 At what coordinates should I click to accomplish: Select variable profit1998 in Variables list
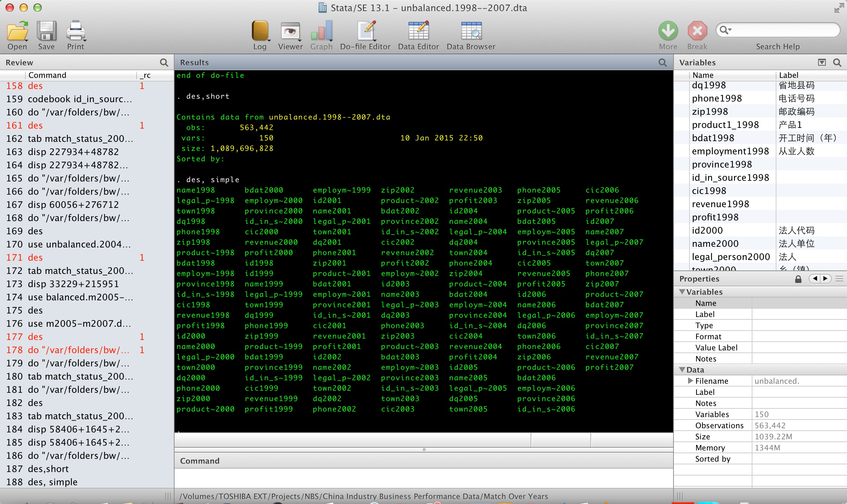click(760, 217)
